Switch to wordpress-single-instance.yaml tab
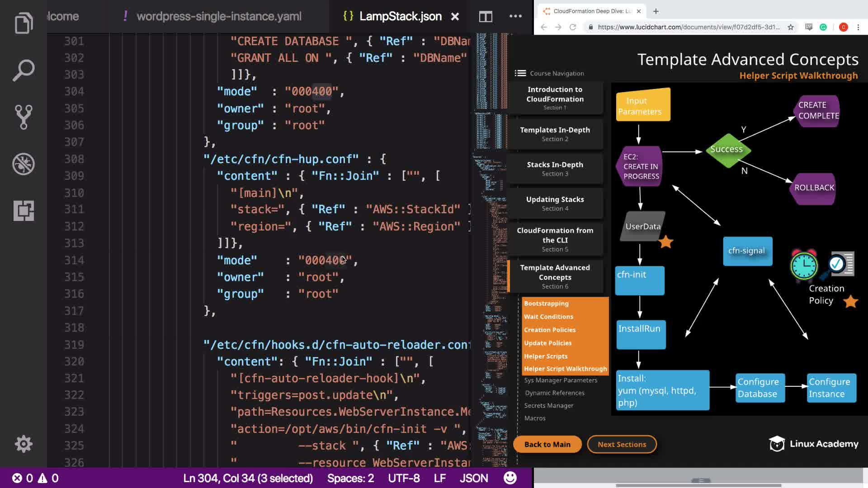The width and height of the screenshot is (868, 488). tap(219, 16)
